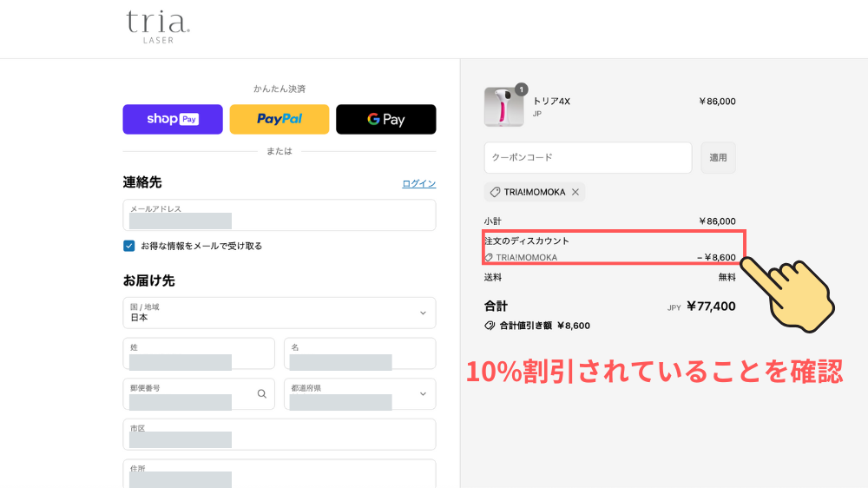Pay with Shop Pay button
868x488 pixels.
click(173, 119)
